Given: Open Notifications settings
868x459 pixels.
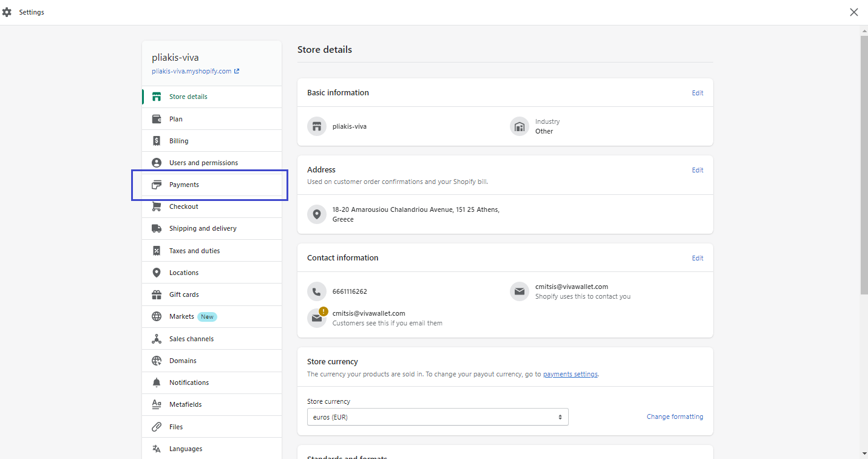Looking at the screenshot, I should 212,382.
